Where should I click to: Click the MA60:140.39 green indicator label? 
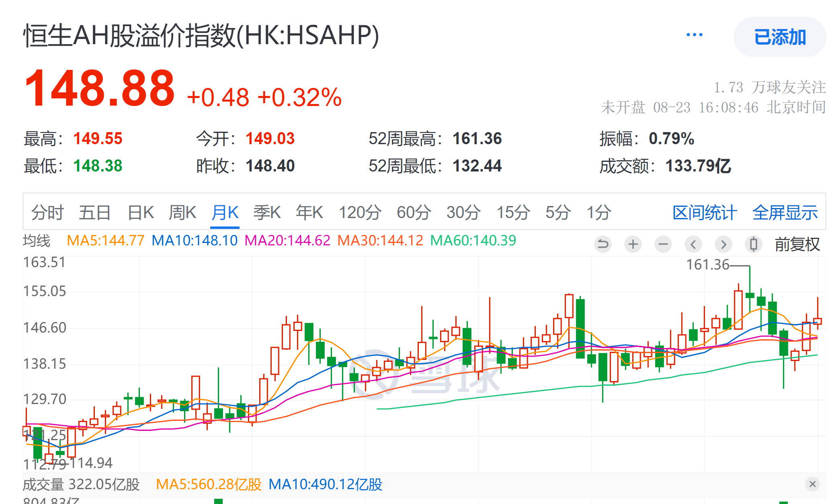tap(473, 241)
